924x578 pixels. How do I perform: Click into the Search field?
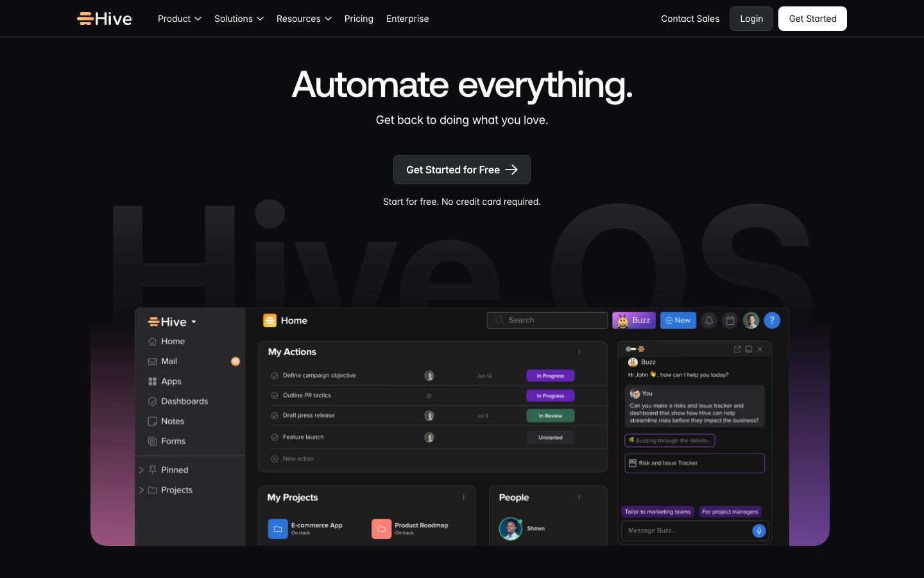[x=547, y=320]
